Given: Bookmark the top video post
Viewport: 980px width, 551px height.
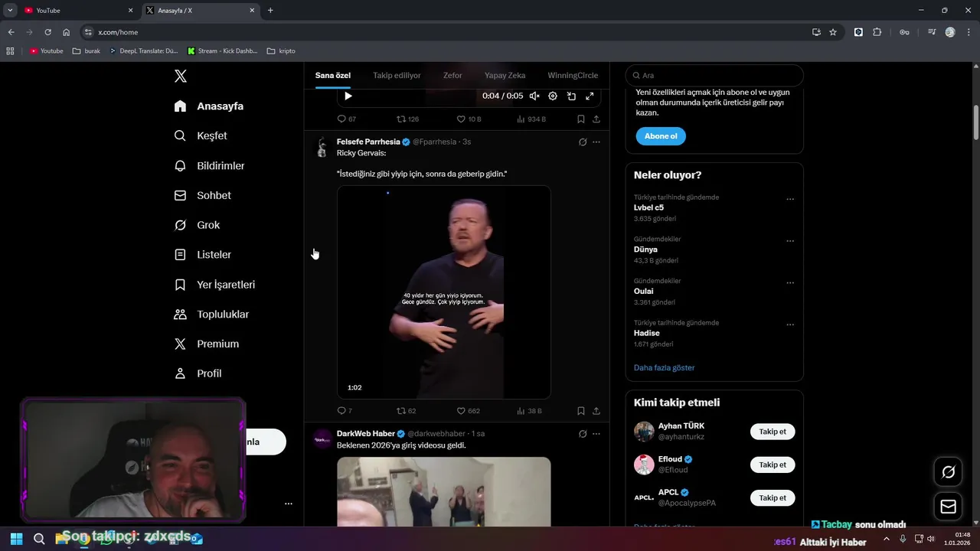Looking at the screenshot, I should pos(581,119).
